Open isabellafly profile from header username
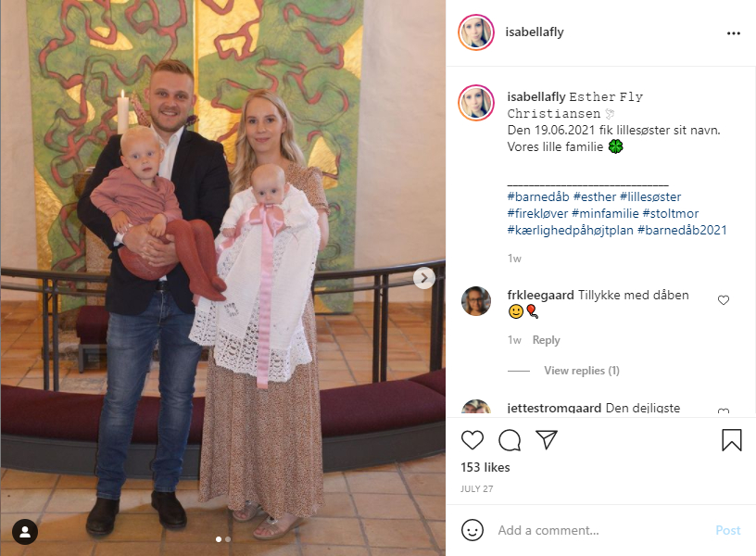The width and height of the screenshot is (756, 556). tap(535, 32)
